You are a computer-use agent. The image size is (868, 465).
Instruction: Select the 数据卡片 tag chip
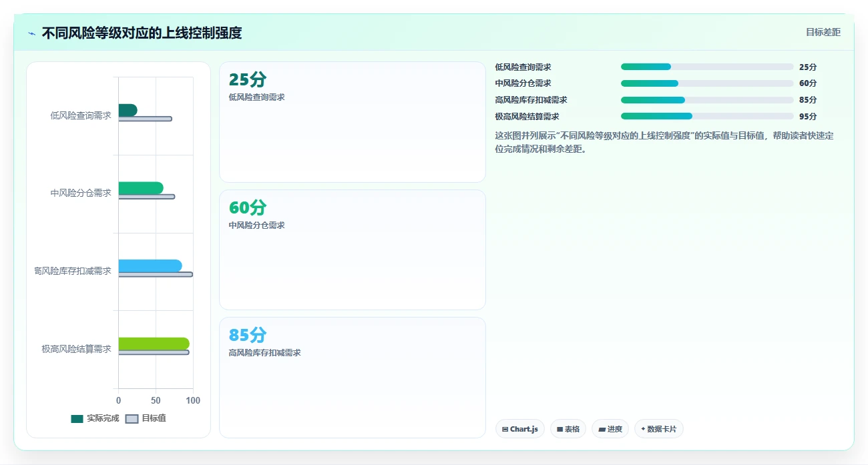point(658,429)
